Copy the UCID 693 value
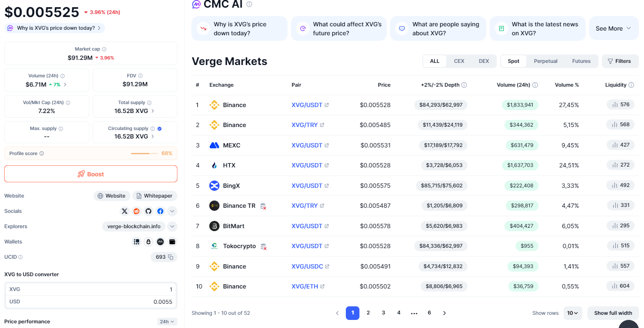 tap(171, 257)
